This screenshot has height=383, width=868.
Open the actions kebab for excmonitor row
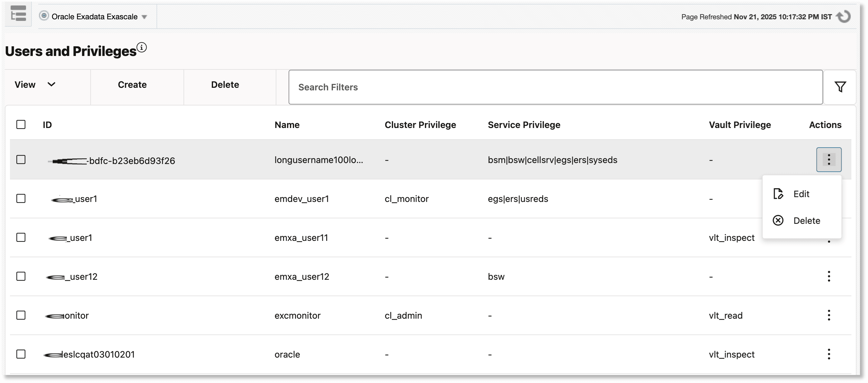coord(829,315)
